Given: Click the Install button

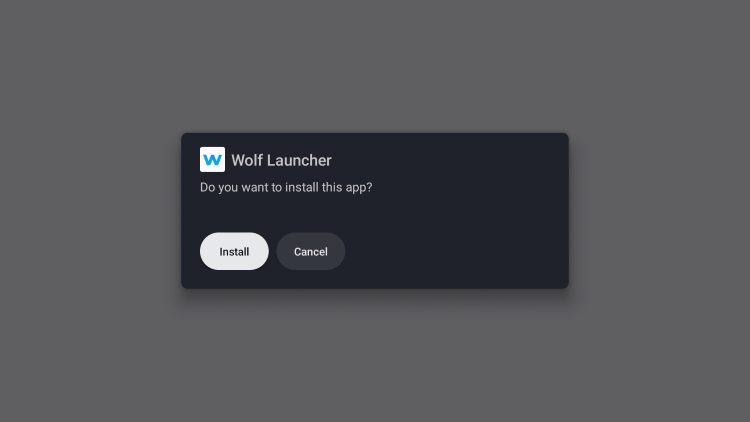Looking at the screenshot, I should tap(234, 251).
